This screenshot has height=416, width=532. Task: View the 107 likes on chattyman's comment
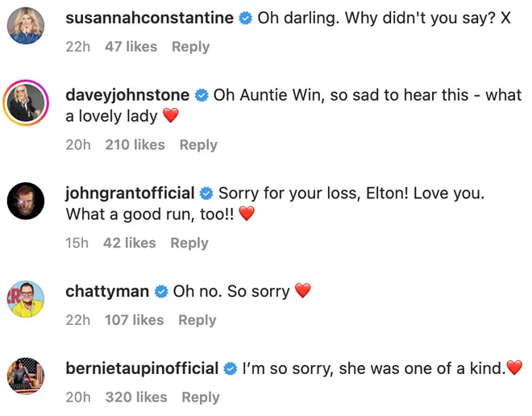pos(135,320)
